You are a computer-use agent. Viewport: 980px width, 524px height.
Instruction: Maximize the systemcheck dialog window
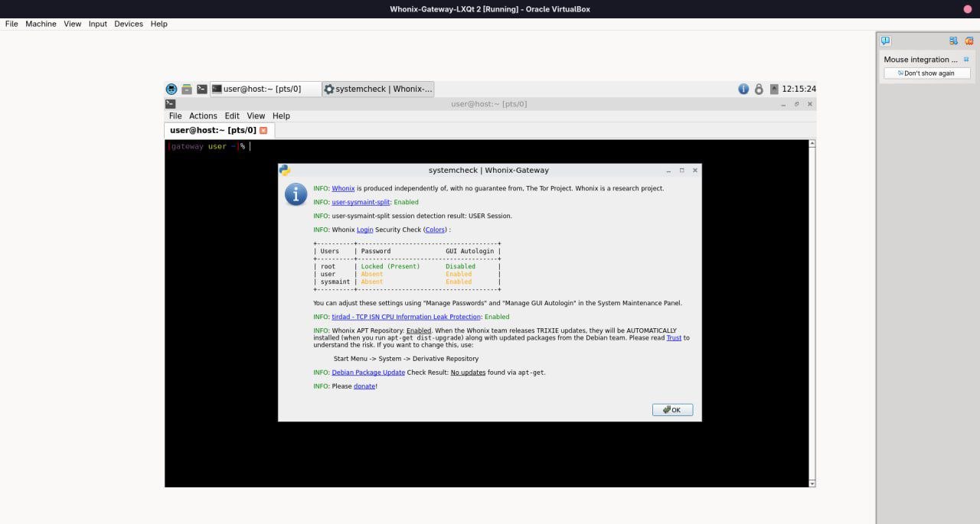coord(681,171)
